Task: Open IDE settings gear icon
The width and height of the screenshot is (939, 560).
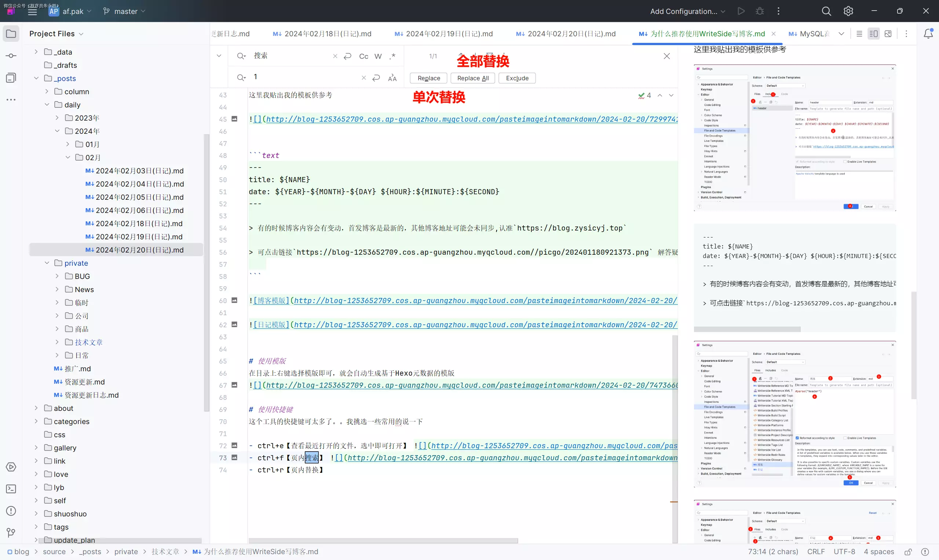Action: click(x=848, y=11)
